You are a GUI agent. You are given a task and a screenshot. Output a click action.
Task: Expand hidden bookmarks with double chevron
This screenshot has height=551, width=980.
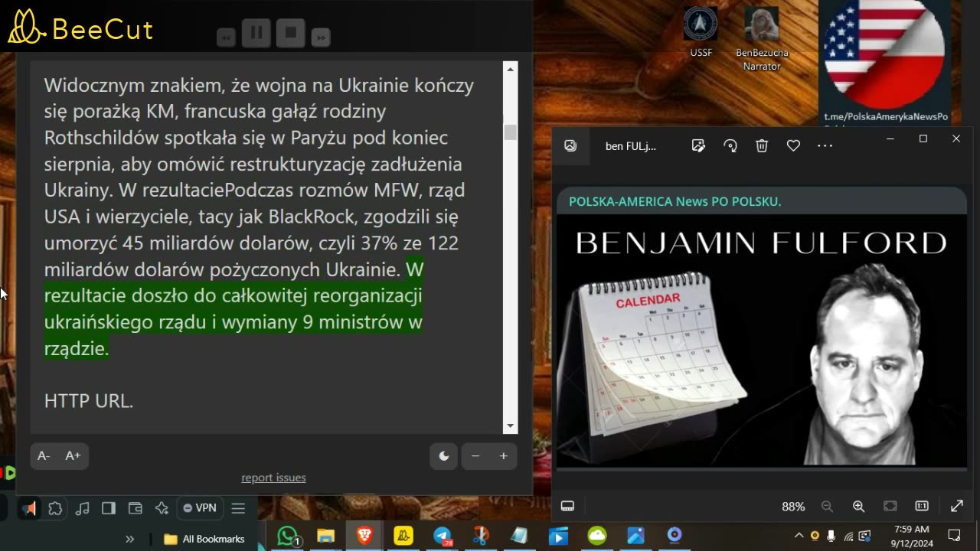coord(130,539)
